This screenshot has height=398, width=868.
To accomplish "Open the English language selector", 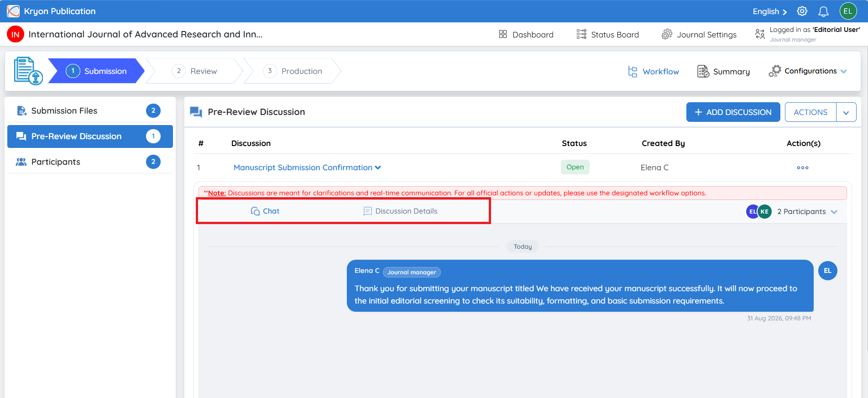I will [770, 11].
